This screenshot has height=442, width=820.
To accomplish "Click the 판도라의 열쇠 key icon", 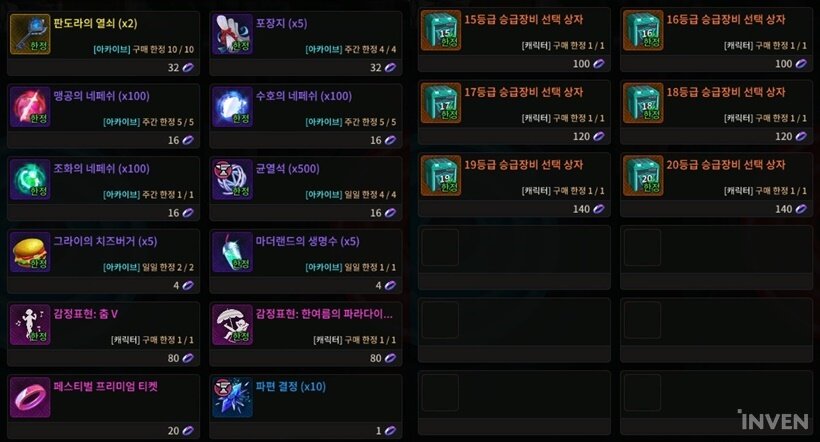I will click(x=30, y=34).
